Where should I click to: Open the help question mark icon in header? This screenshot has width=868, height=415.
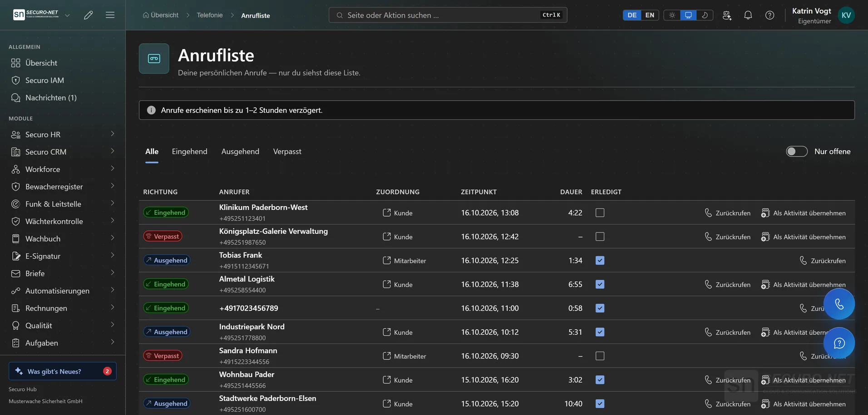coord(770,15)
